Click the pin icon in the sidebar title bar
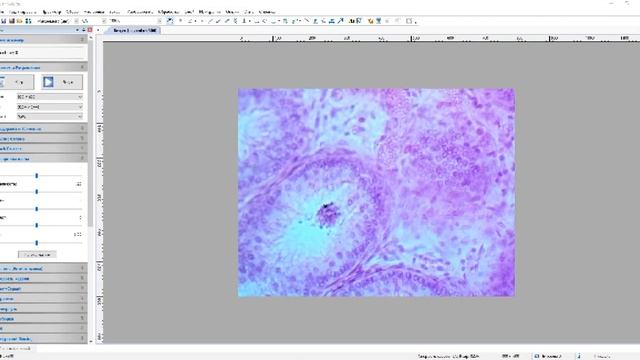640x360 pixels. pyautogui.click(x=83, y=30)
